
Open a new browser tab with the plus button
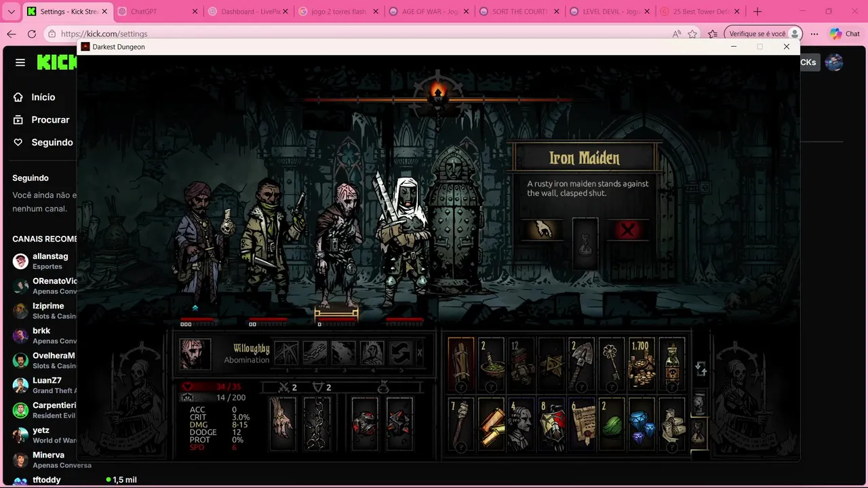tap(757, 12)
